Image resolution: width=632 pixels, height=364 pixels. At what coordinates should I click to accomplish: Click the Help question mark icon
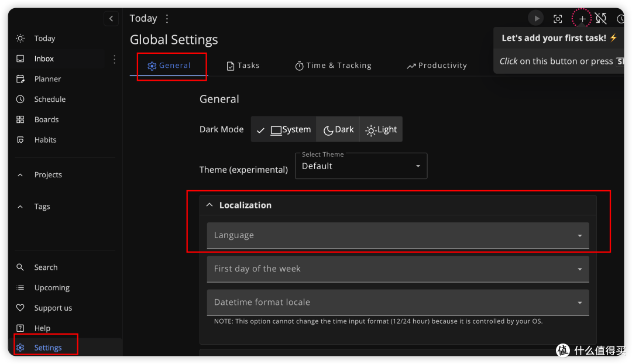coord(20,328)
